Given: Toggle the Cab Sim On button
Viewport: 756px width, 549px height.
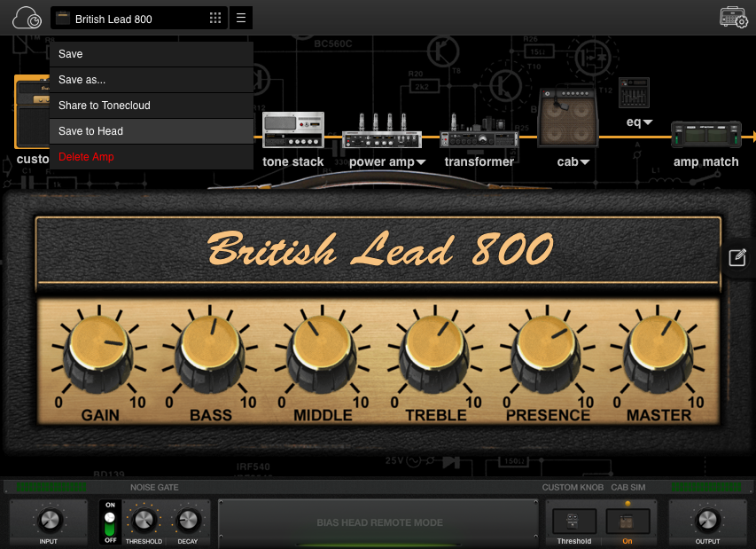Looking at the screenshot, I should click(x=627, y=522).
